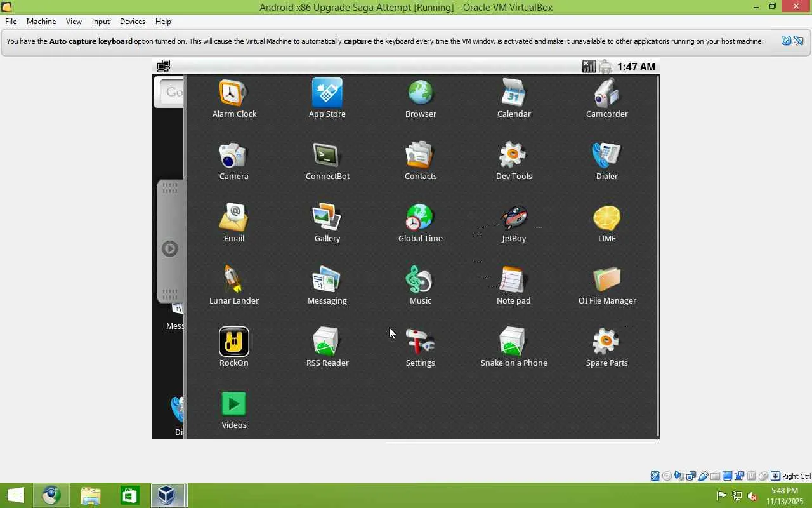Suppress this notification from showing again

pyautogui.click(x=799, y=41)
